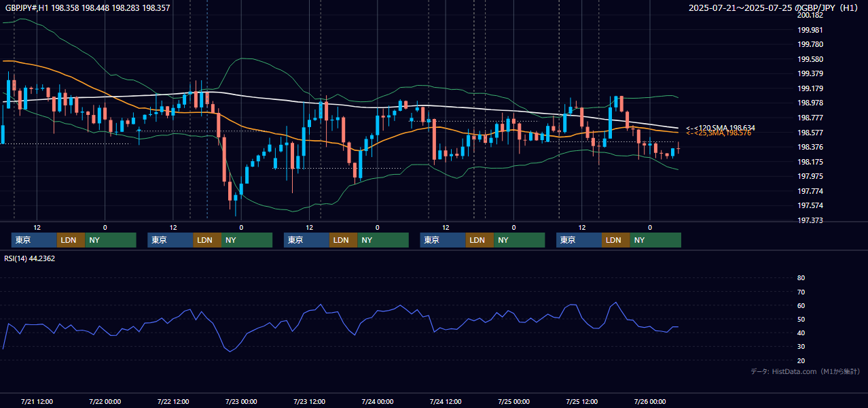
Task: Select the 2025-07-21~2025-07-25 GBP/JPY date range heading
Action: point(774,8)
